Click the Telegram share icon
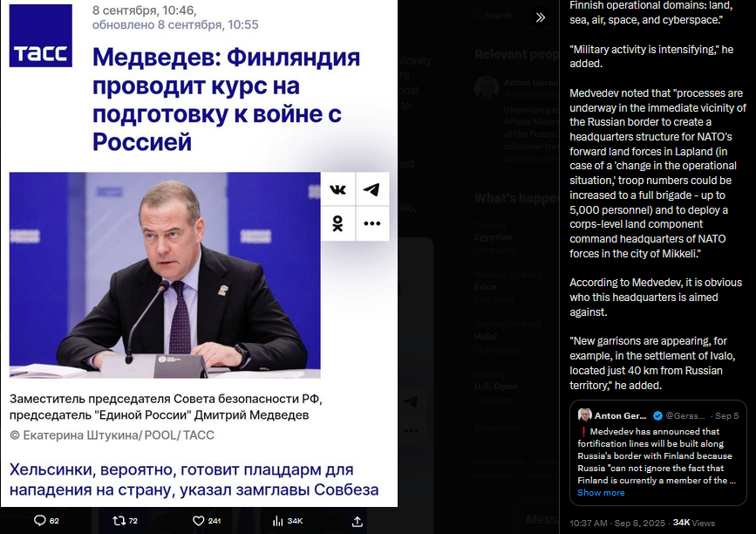The height and width of the screenshot is (534, 756). pyautogui.click(x=371, y=189)
